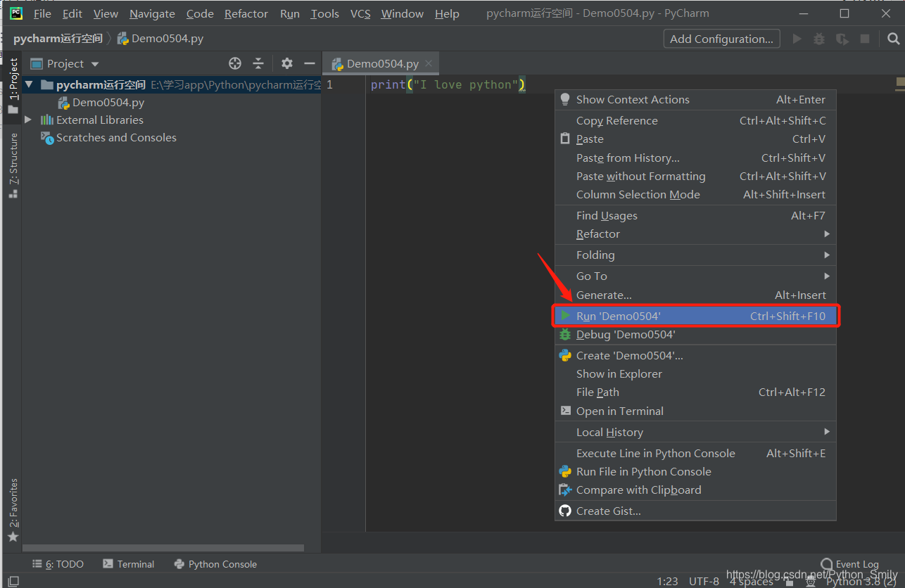Image resolution: width=905 pixels, height=588 pixels.
Task: Click the Run with Coverage icon
Action: click(x=842, y=39)
